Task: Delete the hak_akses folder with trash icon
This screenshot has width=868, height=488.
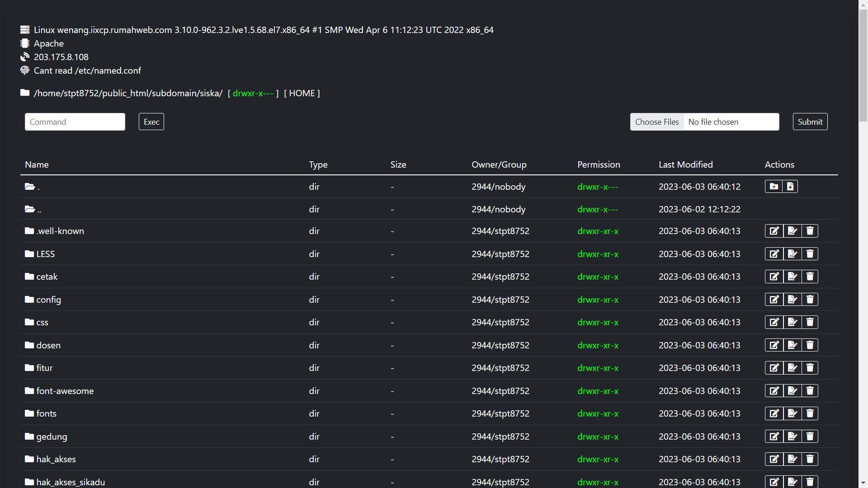Action: (810, 459)
